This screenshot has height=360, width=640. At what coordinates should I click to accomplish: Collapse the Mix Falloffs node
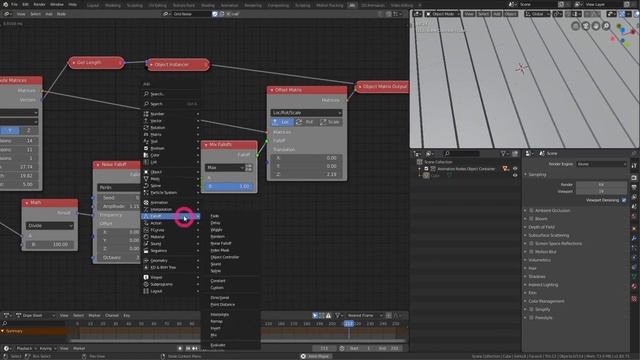tap(206, 144)
